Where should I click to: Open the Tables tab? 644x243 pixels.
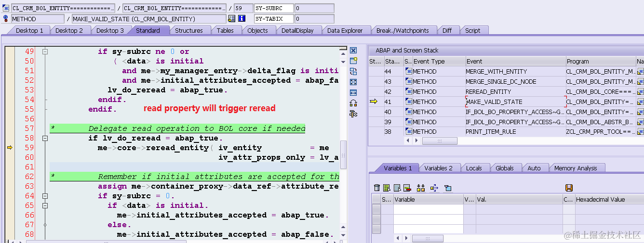pos(225,30)
